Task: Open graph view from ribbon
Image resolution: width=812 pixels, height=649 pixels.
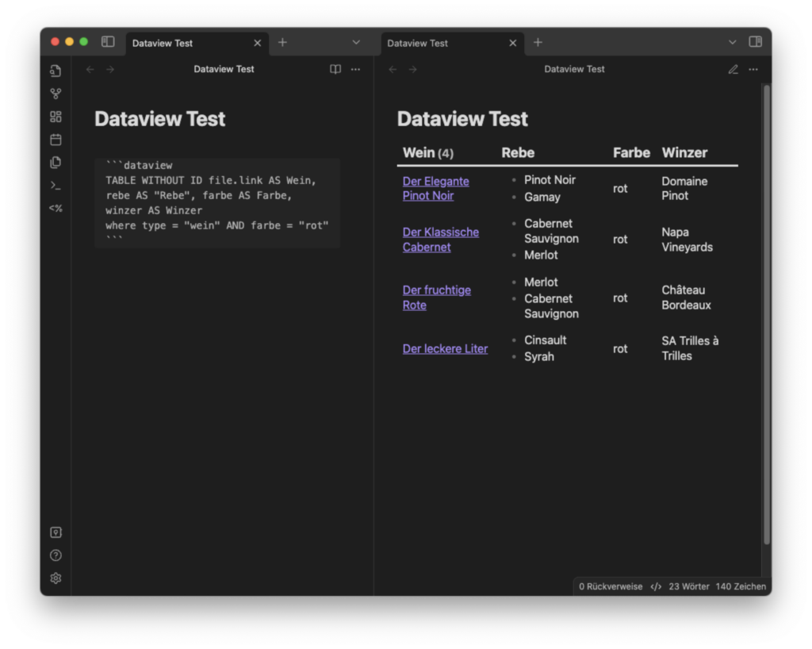Action: click(56, 94)
